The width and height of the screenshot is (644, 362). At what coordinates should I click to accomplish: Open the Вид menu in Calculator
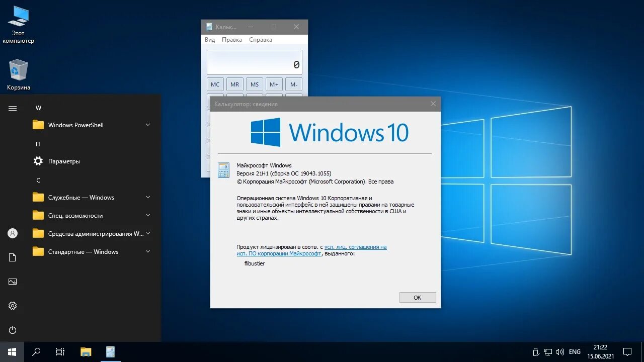pos(210,40)
